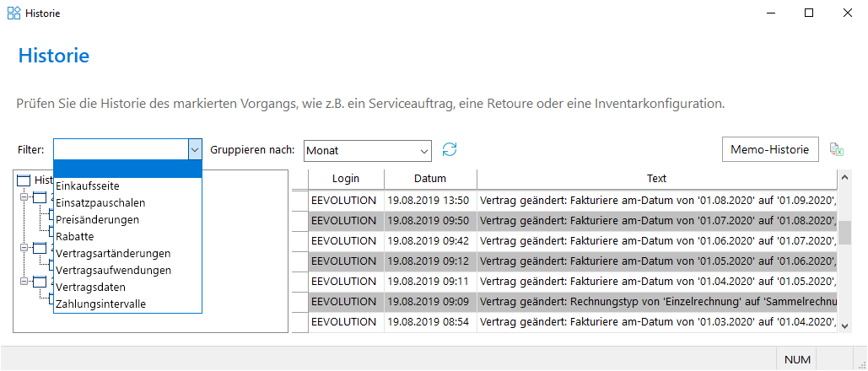Viewport: 868px width, 371px height.
Task: Click text changing '01.08.2020' auf '01.09.2020'
Action: coord(657,200)
